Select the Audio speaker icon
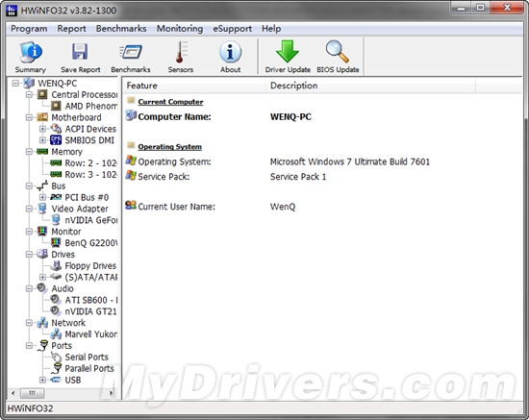529x420 pixels. (41, 288)
